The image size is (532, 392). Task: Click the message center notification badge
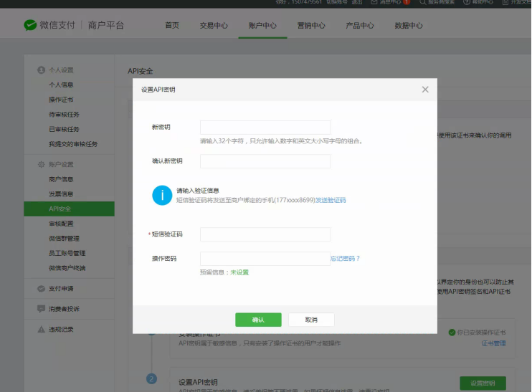point(407,2)
